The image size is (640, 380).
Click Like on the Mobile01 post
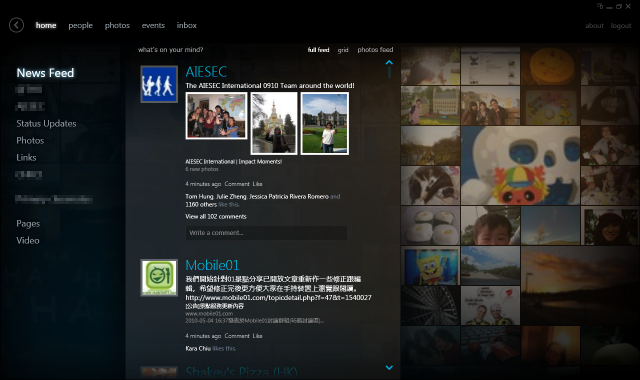[258, 336]
